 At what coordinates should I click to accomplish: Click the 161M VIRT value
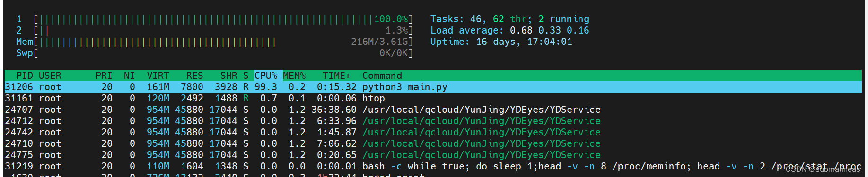pyautogui.click(x=158, y=87)
